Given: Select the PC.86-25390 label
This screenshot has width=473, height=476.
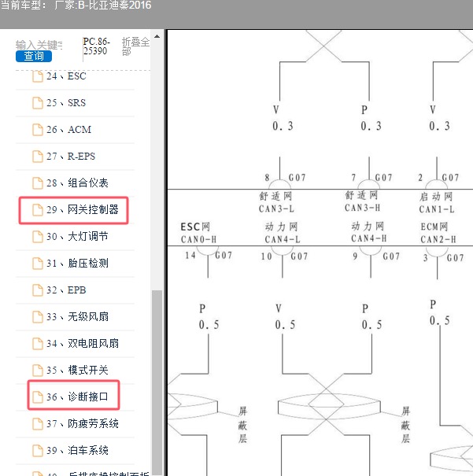Looking at the screenshot, I should (97, 46).
